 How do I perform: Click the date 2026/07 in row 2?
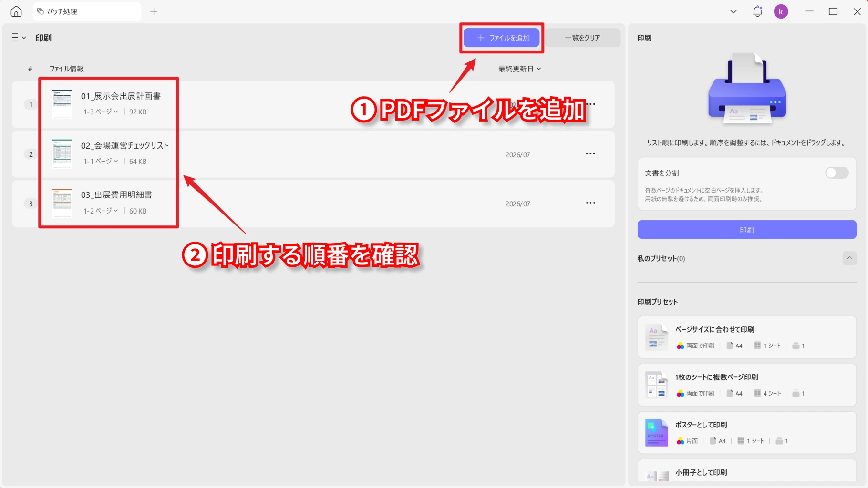click(x=518, y=154)
